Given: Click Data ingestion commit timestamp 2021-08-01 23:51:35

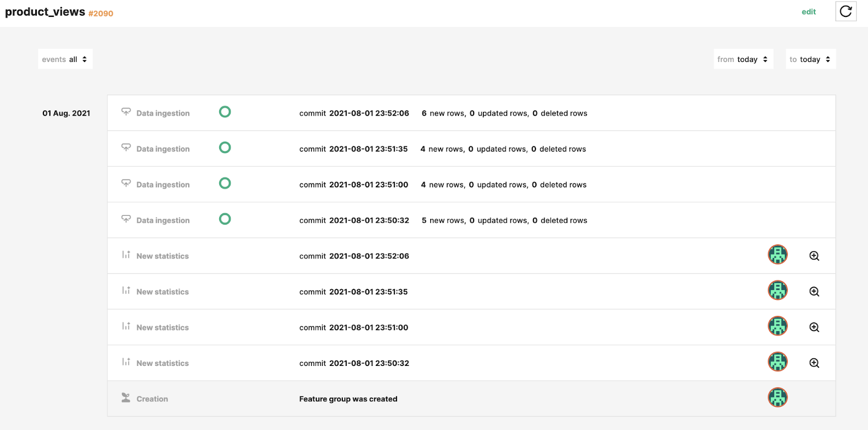Looking at the screenshot, I should (368, 149).
